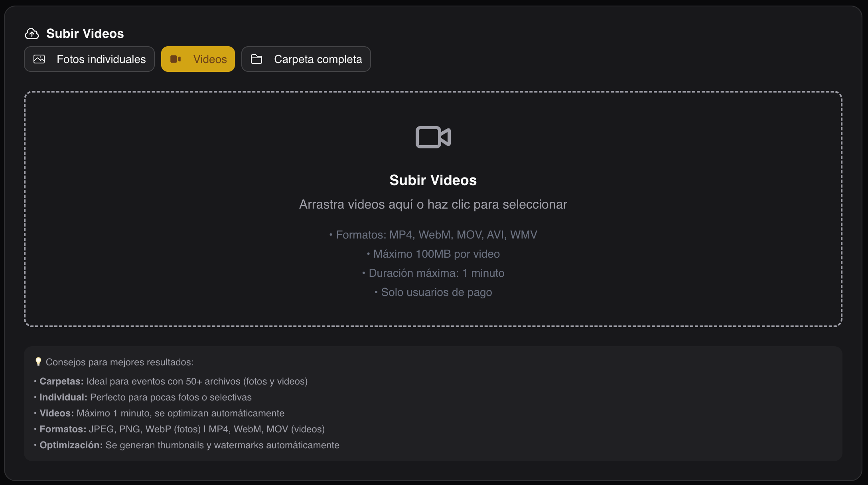Click the Carpetas tip line
Image resolution: width=868 pixels, height=485 pixels.
[173, 381]
